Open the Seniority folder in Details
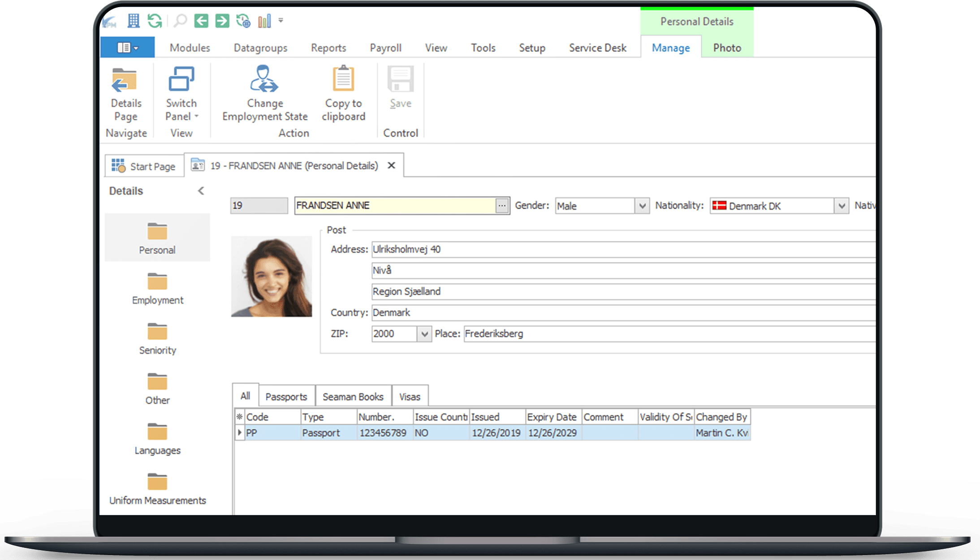This screenshot has width=980, height=560. pos(157,339)
